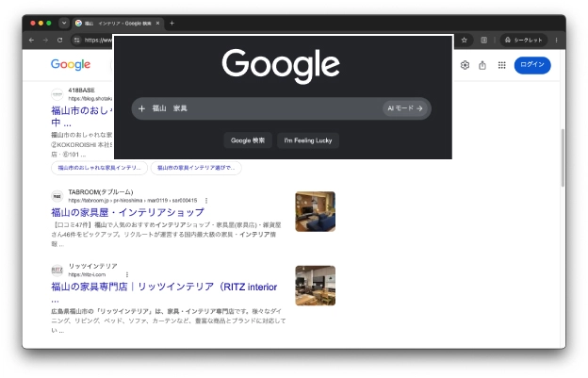
Task: Click the I'm Feeling Lucky button
Action: [308, 140]
